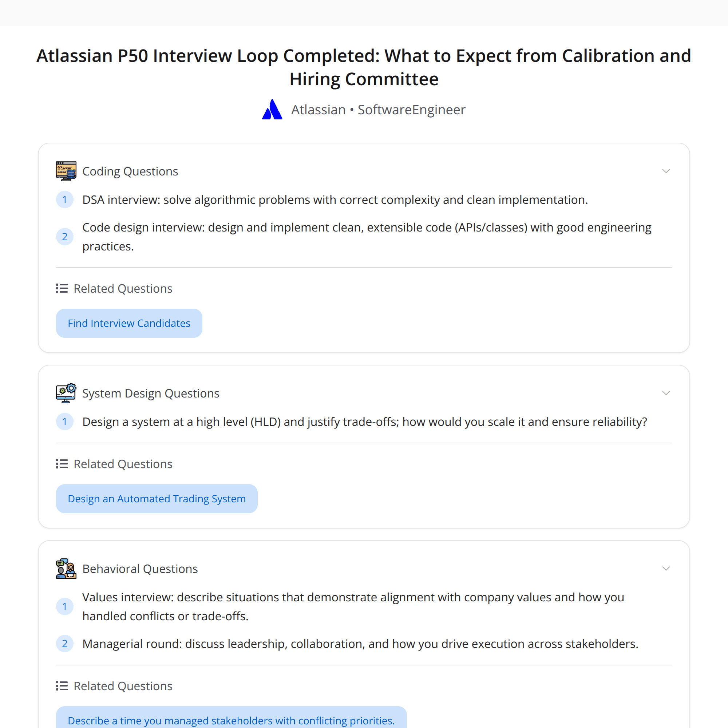Click the Atlassian SoftwareEngineer subtitle
The width and height of the screenshot is (728, 728).
point(378,110)
